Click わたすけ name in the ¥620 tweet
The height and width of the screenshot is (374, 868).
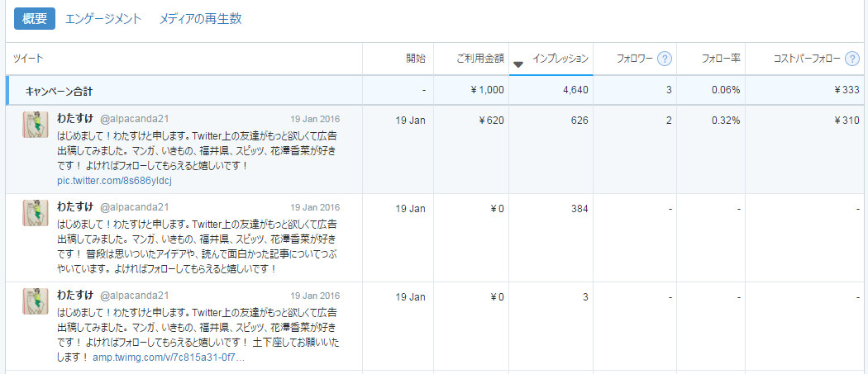pos(75,118)
